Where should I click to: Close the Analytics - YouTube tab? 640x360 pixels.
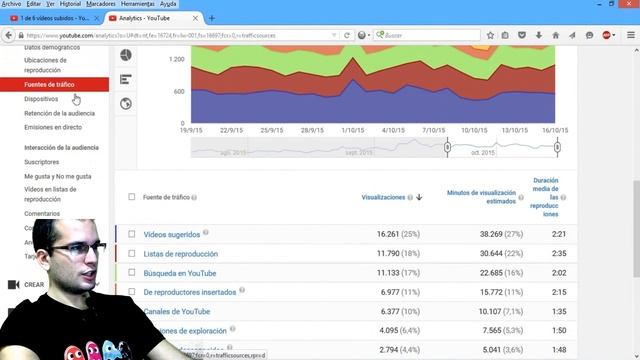[x=195, y=18]
